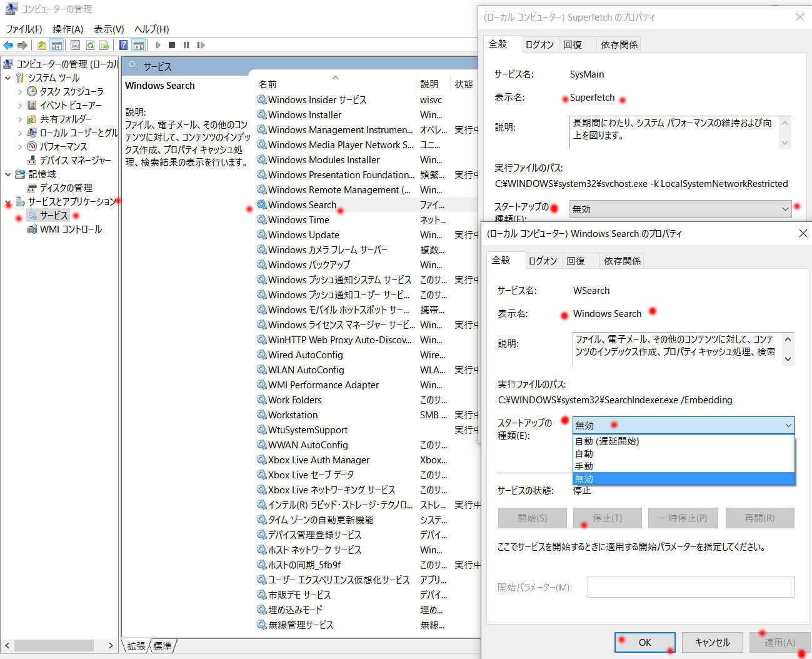Open 依存関係 tab in Windows Search properties
The width and height of the screenshot is (812, 659).
[x=622, y=261]
